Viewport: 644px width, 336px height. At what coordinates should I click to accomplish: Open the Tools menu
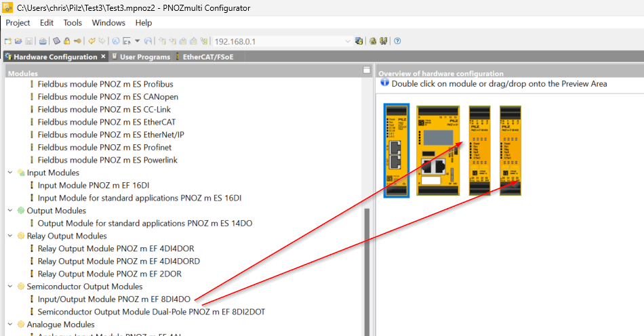[x=73, y=22]
